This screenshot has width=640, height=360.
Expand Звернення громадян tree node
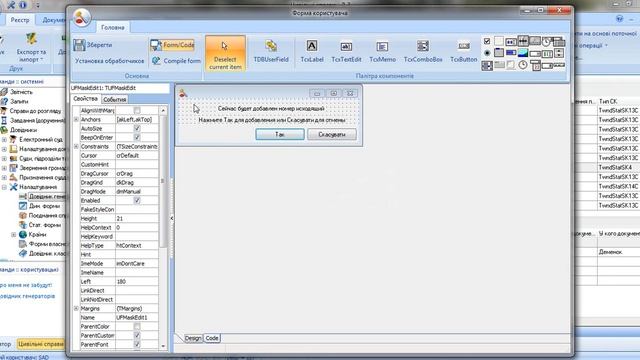point(4,168)
